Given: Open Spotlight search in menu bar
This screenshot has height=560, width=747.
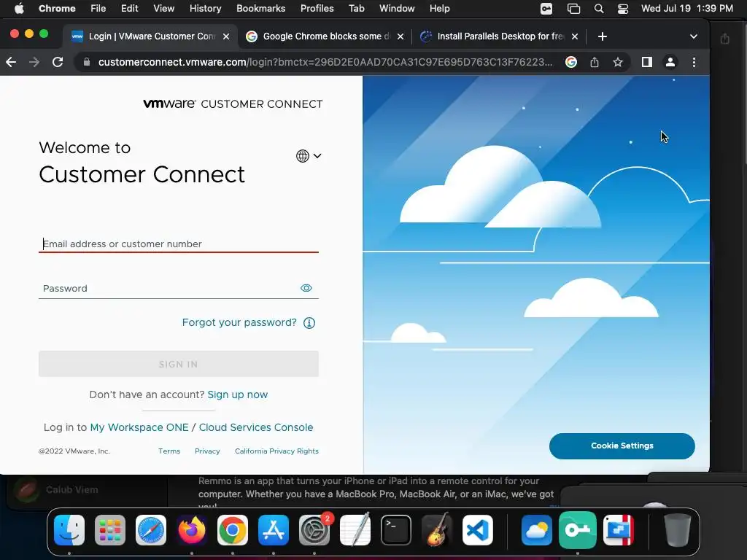Looking at the screenshot, I should 599,9.
